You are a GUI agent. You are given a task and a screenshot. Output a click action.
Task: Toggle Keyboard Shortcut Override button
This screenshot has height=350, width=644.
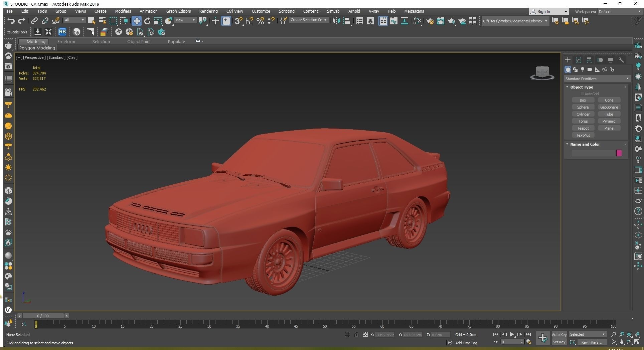pyautogui.click(x=226, y=21)
